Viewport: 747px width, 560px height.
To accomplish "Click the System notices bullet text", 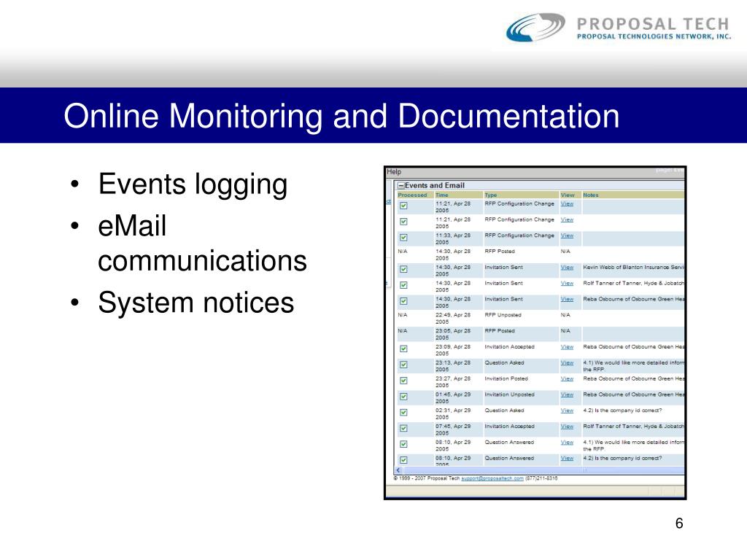I will pos(196,303).
